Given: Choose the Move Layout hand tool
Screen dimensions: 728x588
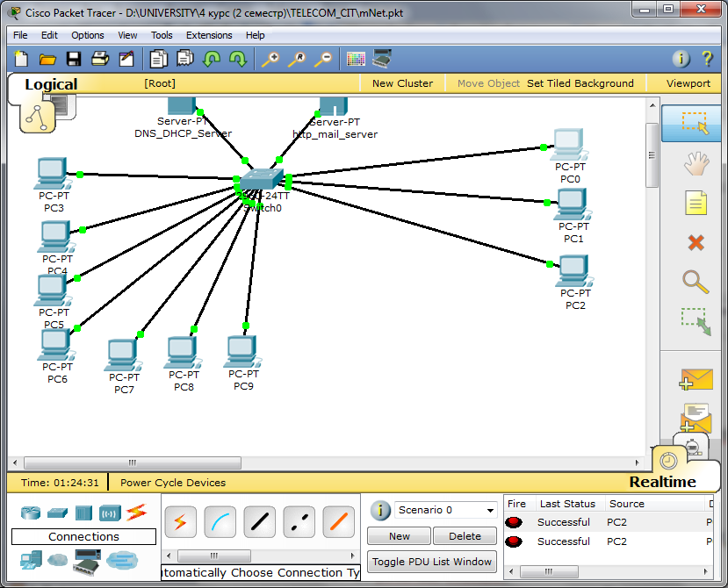Looking at the screenshot, I should [x=696, y=164].
